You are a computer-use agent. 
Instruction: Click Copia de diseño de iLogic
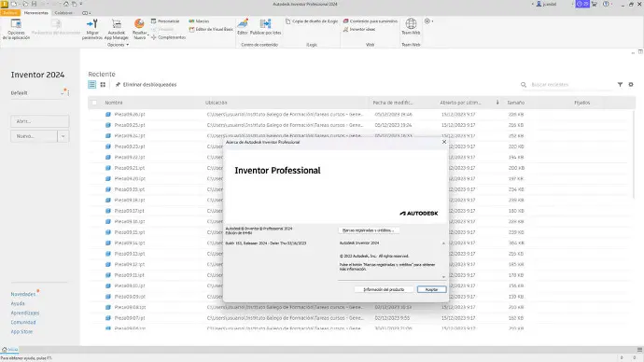pyautogui.click(x=312, y=21)
